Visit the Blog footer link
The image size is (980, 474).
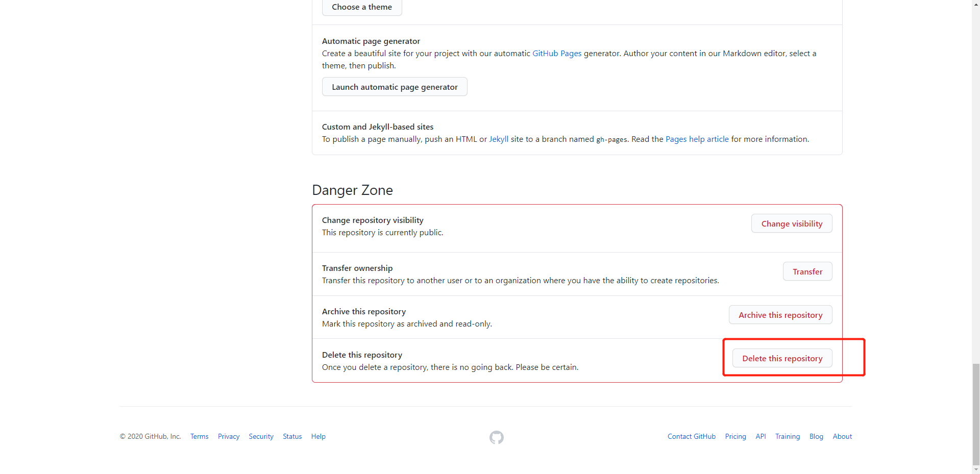(816, 437)
